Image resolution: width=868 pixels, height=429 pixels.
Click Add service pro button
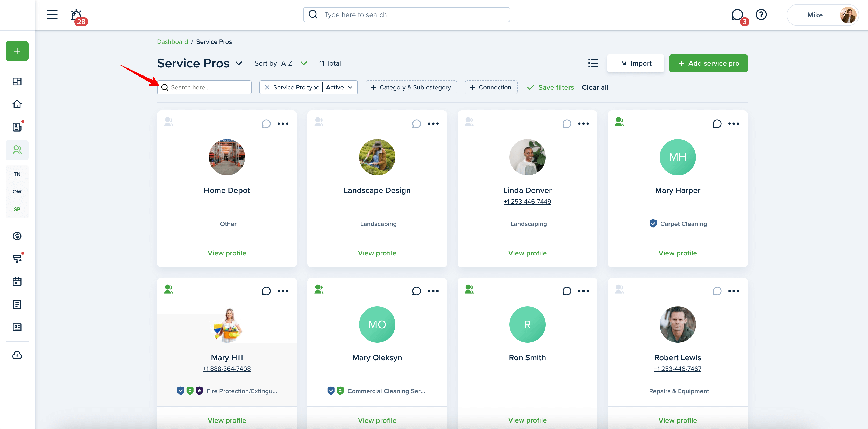pyautogui.click(x=708, y=63)
